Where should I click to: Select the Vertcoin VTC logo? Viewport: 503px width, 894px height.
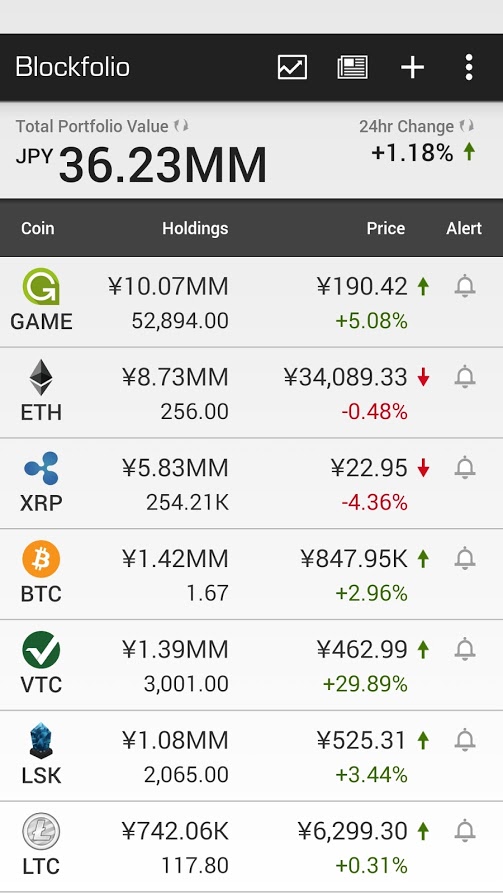(x=41, y=650)
